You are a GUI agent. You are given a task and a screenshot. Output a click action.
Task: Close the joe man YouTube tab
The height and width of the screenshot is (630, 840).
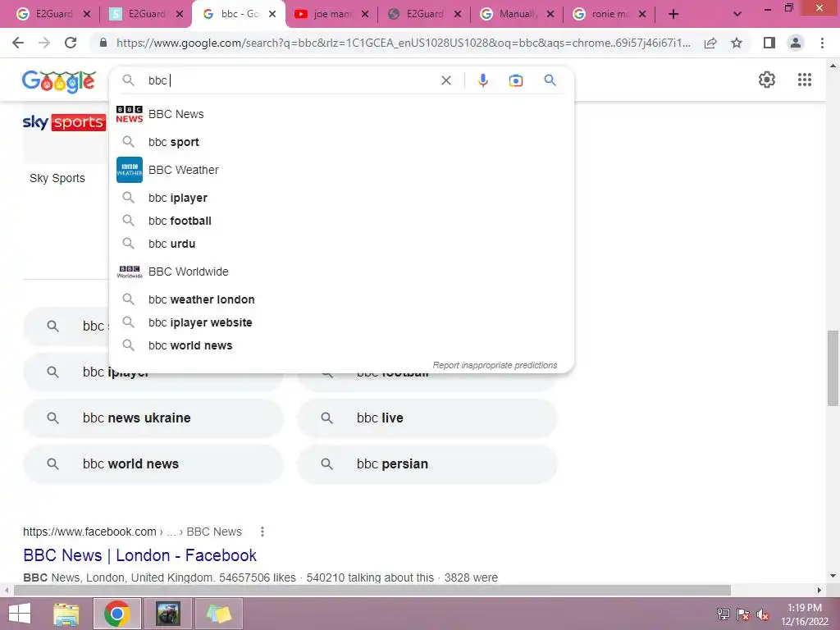(365, 15)
